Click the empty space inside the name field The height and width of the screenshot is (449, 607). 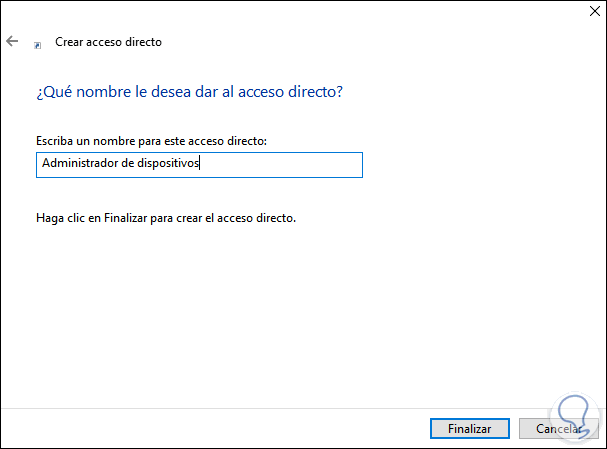285,165
